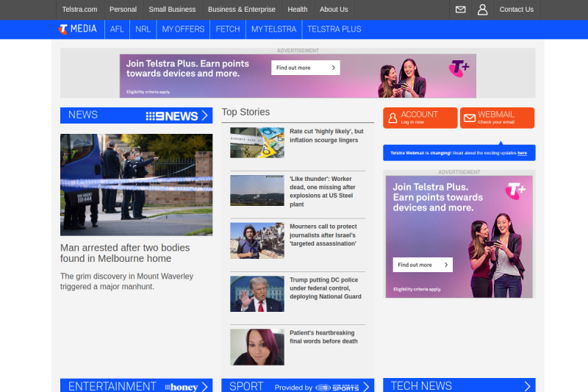Click US Steel plant thumbnail
This screenshot has width=588, height=392.
pyautogui.click(x=257, y=190)
